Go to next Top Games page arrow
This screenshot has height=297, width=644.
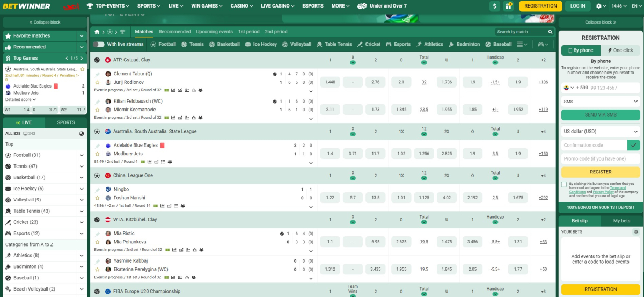tap(82, 58)
